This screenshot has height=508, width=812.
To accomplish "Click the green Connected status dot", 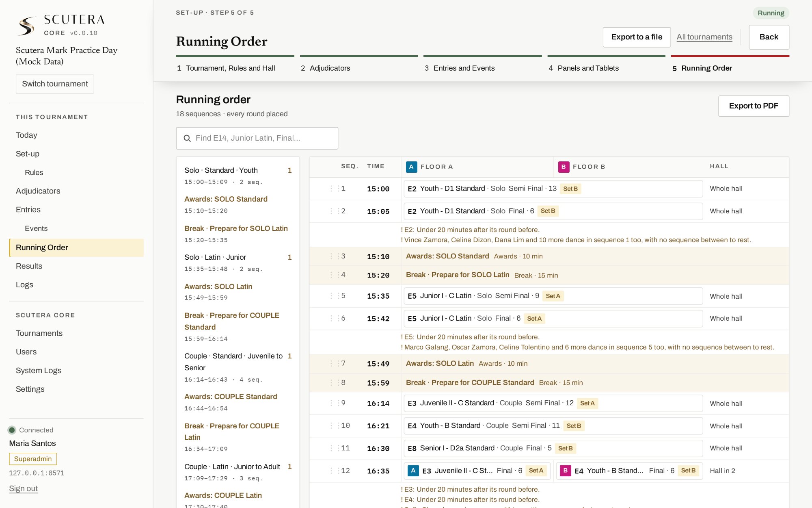I will (x=12, y=430).
